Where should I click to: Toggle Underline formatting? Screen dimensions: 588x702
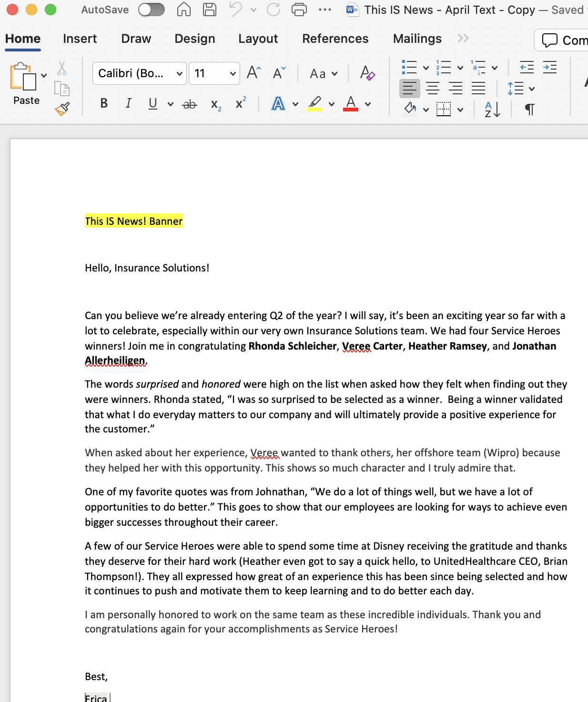(153, 103)
